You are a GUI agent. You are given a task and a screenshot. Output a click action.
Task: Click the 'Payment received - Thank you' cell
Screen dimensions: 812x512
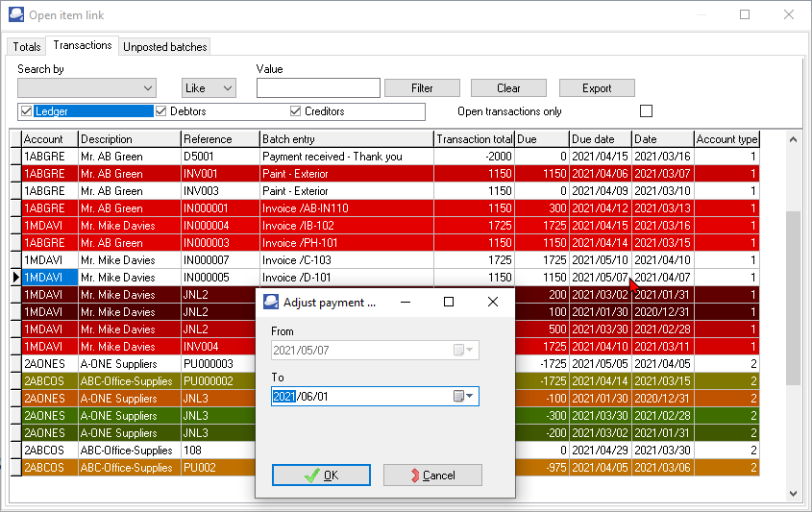tap(347, 157)
